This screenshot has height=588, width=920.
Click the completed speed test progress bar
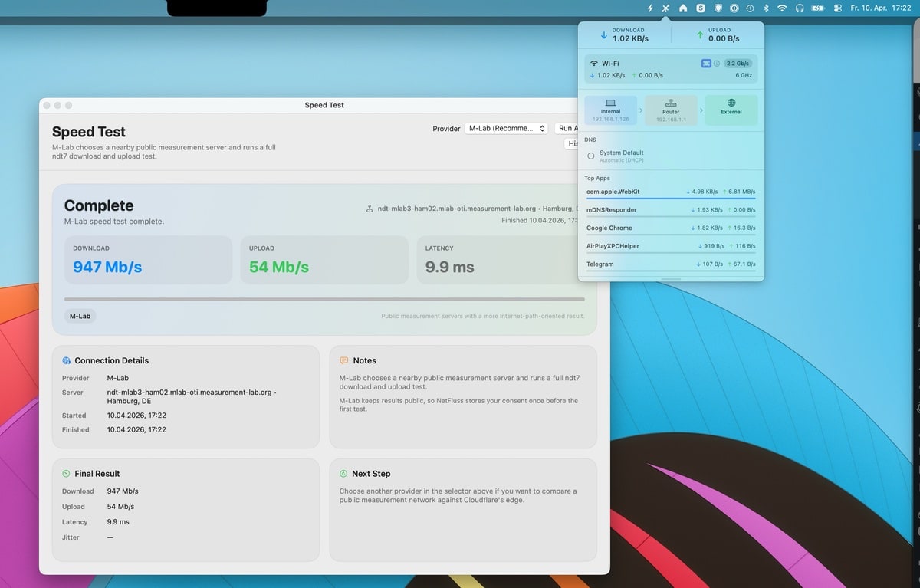point(324,299)
